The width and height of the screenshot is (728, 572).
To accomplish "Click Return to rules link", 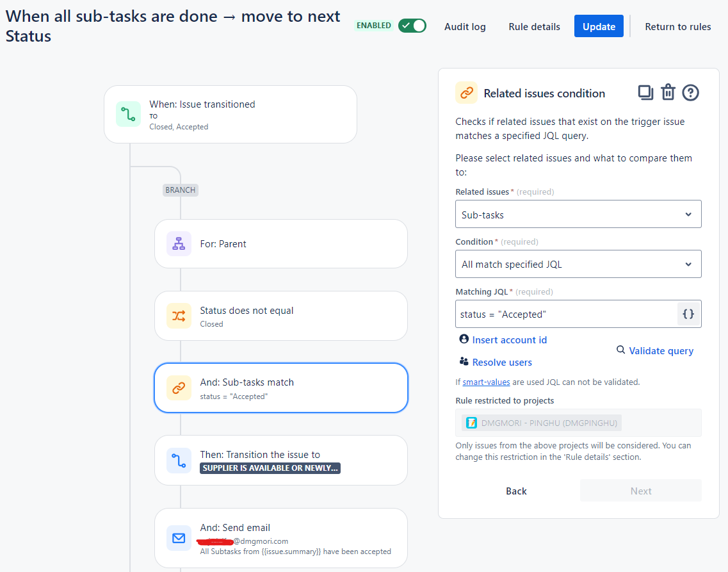I will [678, 26].
